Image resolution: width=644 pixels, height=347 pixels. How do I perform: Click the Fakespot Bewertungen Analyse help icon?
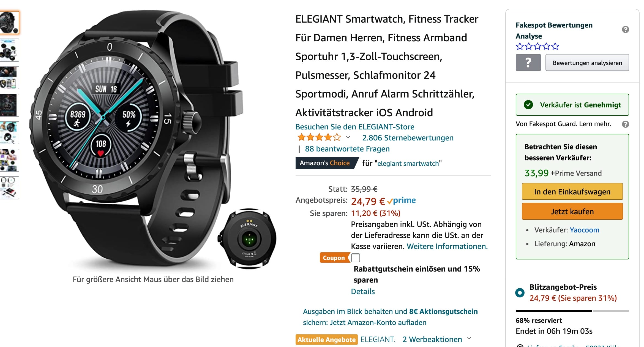point(625,29)
